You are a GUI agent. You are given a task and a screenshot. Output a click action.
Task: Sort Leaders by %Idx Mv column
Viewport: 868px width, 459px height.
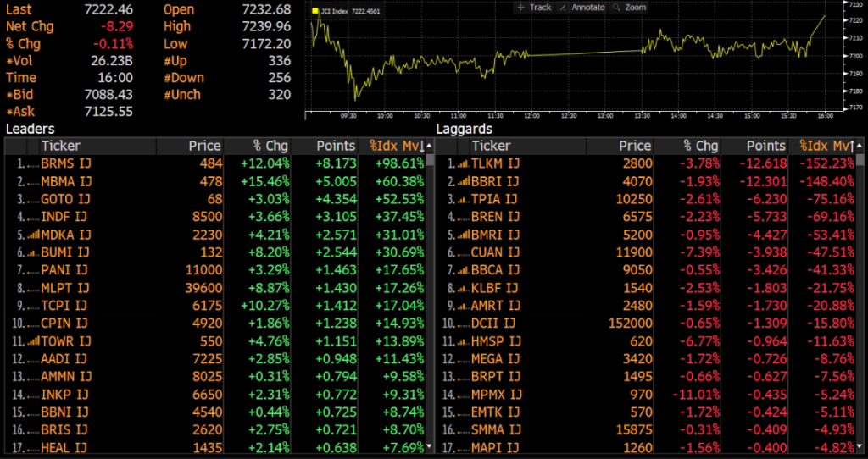398,146
